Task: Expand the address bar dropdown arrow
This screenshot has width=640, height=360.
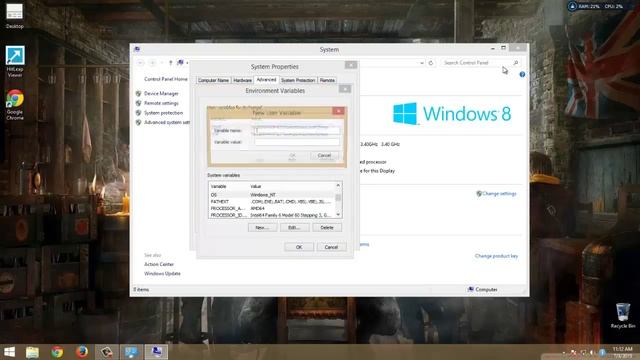Action: coord(422,63)
